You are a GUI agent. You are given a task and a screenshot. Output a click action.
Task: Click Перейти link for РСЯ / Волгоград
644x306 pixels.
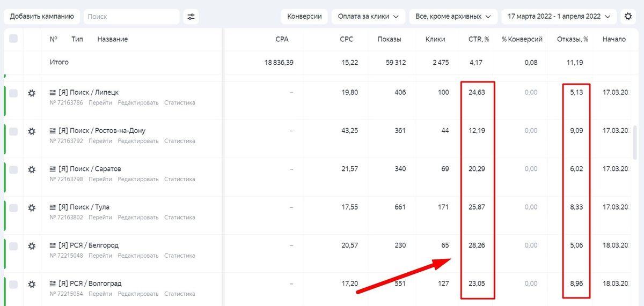click(100, 294)
